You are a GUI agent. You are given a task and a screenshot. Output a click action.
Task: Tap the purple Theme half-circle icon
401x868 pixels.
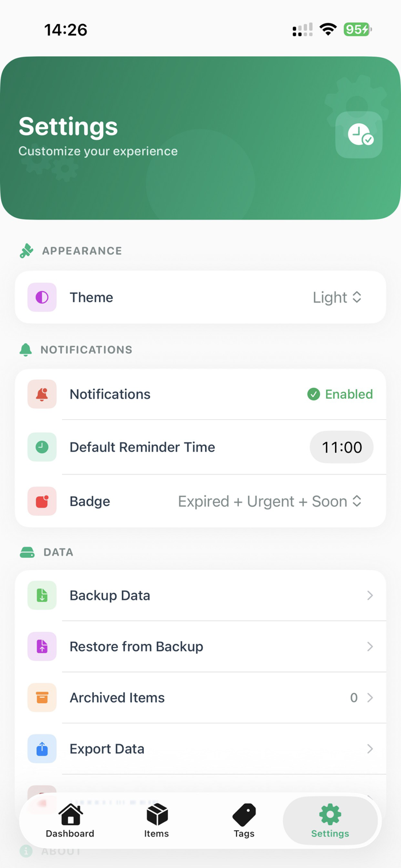point(42,297)
